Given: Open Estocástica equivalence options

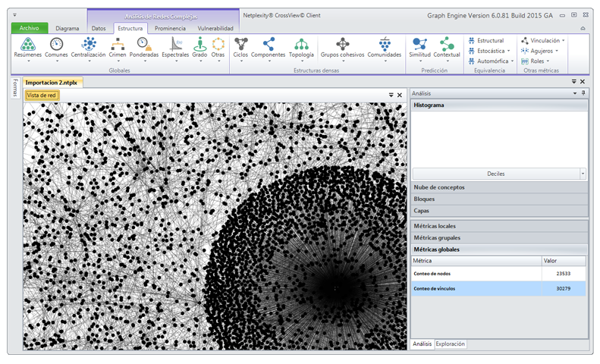Looking at the screenshot, I should pos(489,51).
